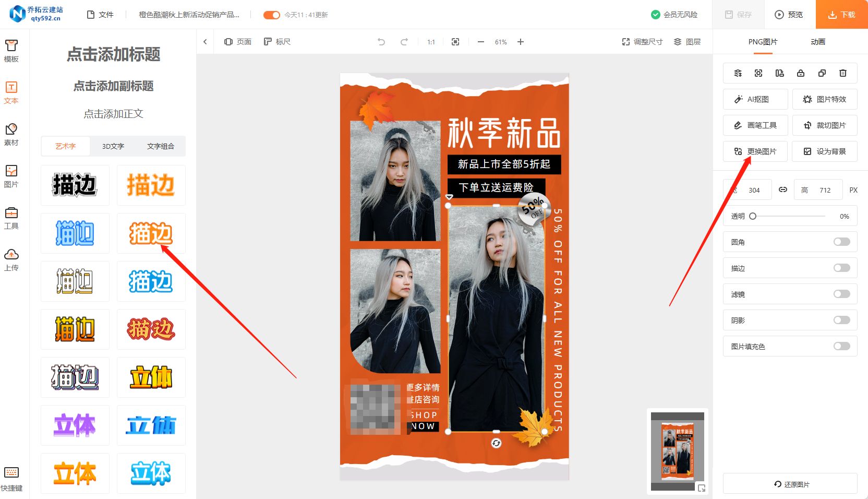The image size is (868, 499).
Task: Click the 画笔工具 brush tool button
Action: (x=755, y=125)
